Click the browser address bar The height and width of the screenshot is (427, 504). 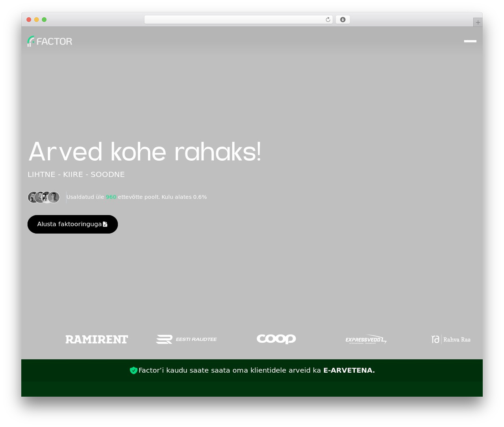pyautogui.click(x=238, y=20)
